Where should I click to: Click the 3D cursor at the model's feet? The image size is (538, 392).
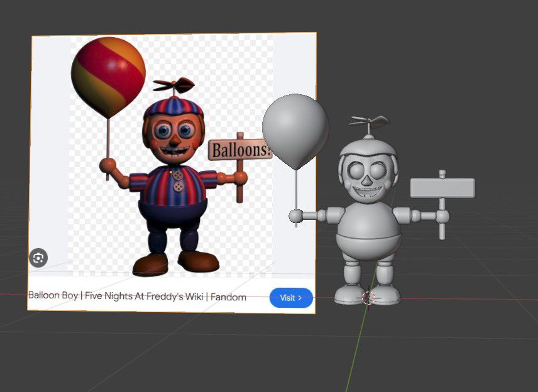[369, 297]
